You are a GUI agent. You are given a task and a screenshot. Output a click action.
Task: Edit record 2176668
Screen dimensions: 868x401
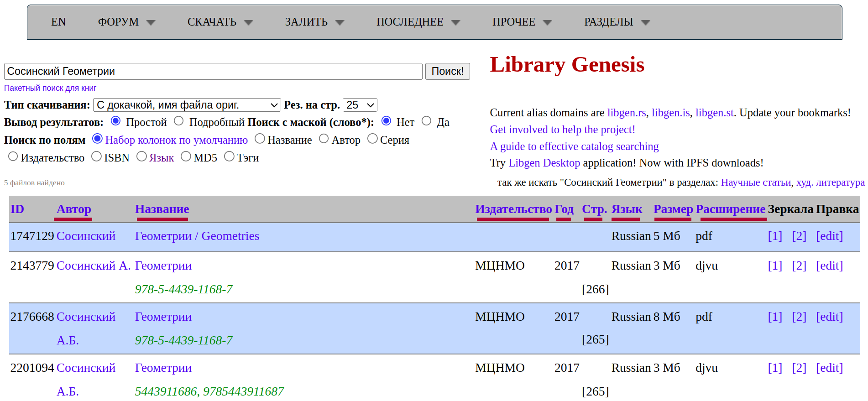[x=829, y=317]
